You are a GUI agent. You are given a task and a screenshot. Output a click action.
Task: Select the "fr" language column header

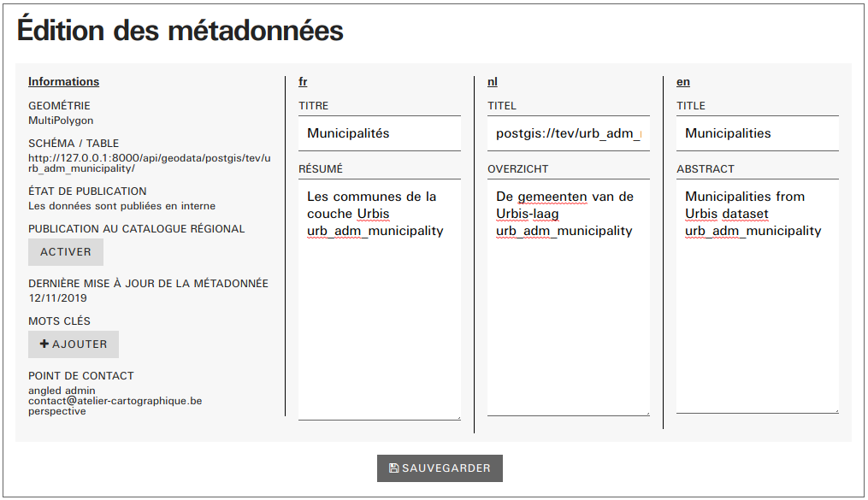[x=303, y=82]
